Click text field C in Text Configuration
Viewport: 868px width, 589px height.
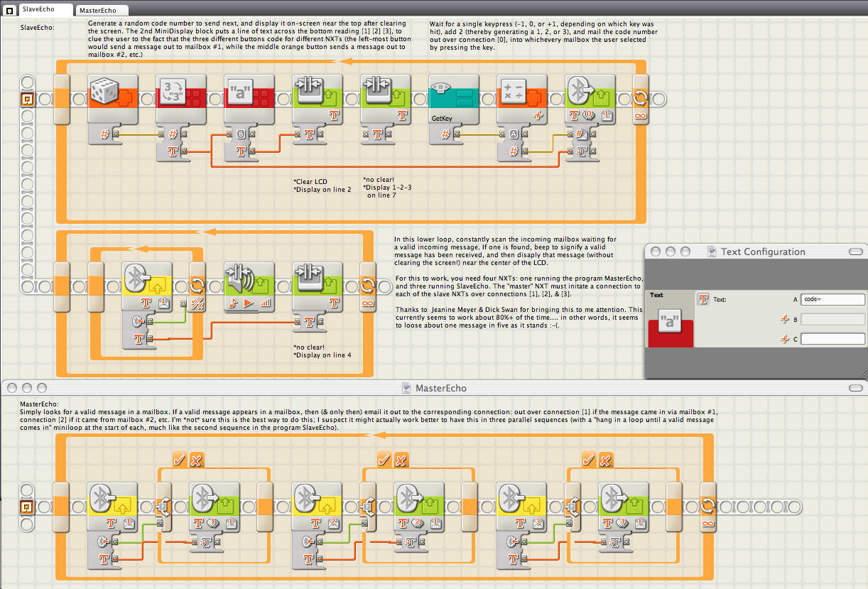pos(832,339)
